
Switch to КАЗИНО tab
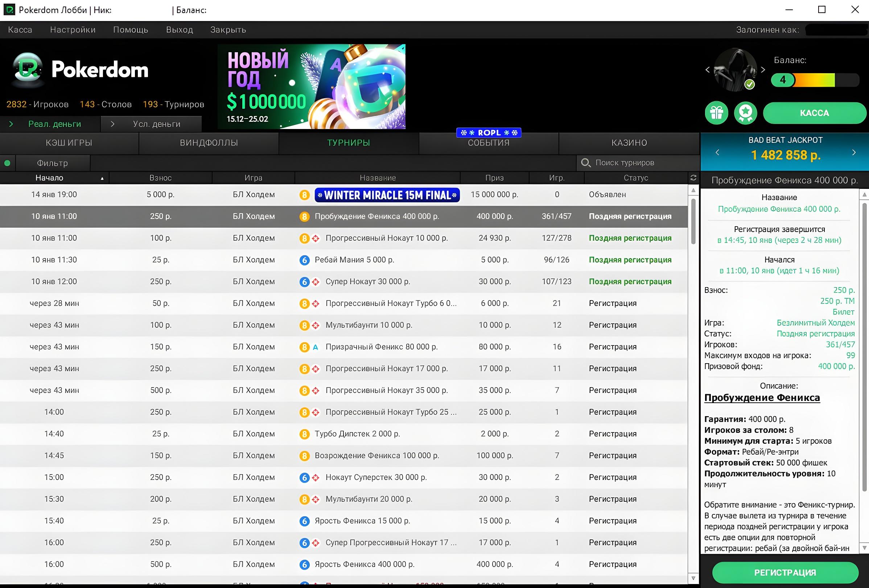(x=629, y=143)
